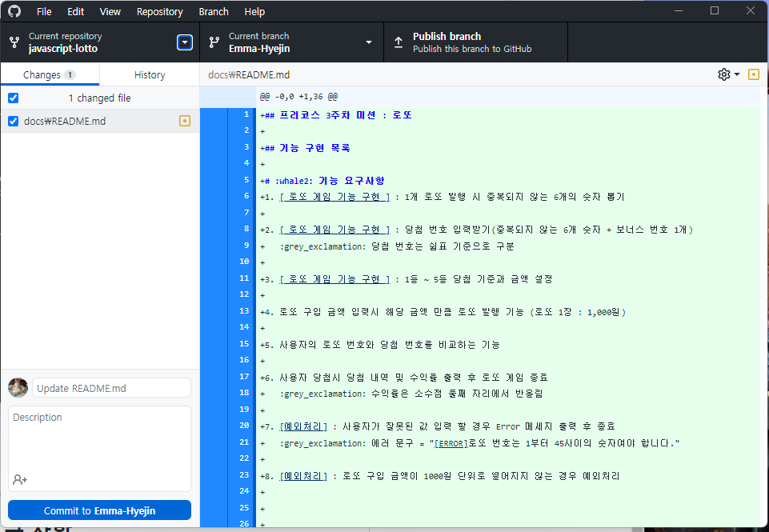Open the View menu
The image size is (769, 532).
110,11
